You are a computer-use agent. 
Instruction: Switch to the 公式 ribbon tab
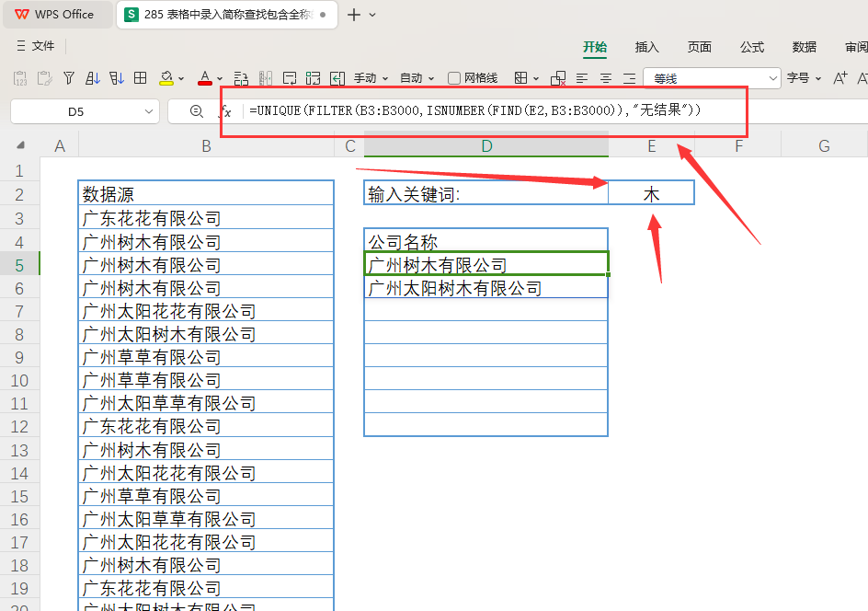pyautogui.click(x=752, y=47)
